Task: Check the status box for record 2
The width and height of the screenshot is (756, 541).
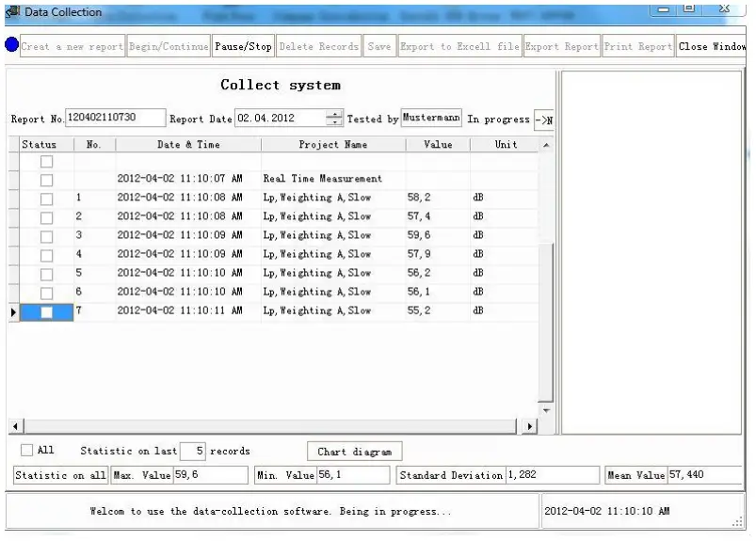Action: (47, 217)
